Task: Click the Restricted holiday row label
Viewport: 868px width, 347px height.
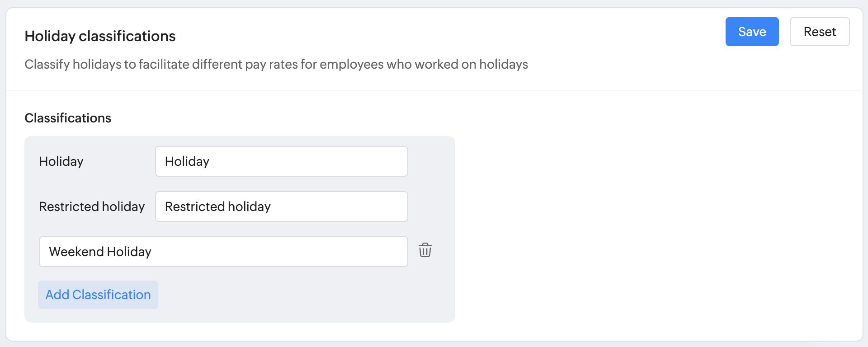Action: pyautogui.click(x=92, y=206)
